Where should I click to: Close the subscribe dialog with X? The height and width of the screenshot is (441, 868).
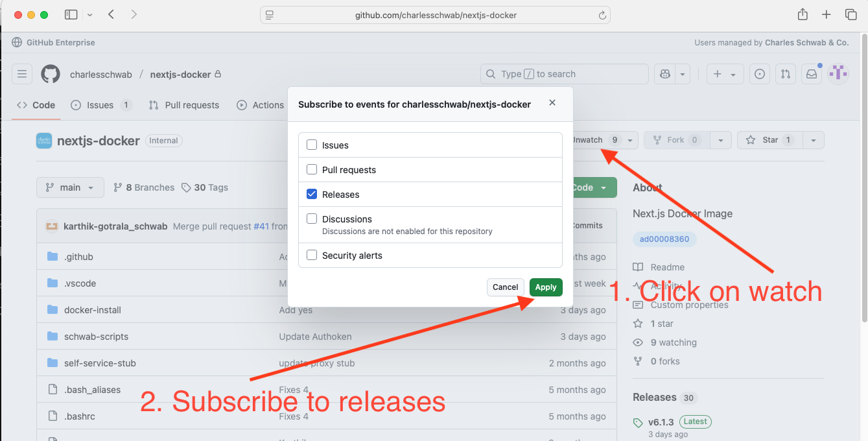pyautogui.click(x=552, y=103)
